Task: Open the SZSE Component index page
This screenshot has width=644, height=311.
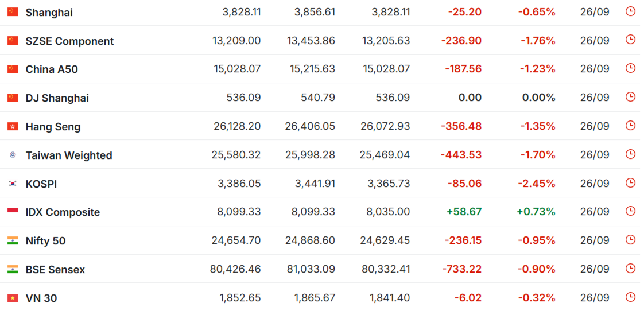Action: pos(70,41)
